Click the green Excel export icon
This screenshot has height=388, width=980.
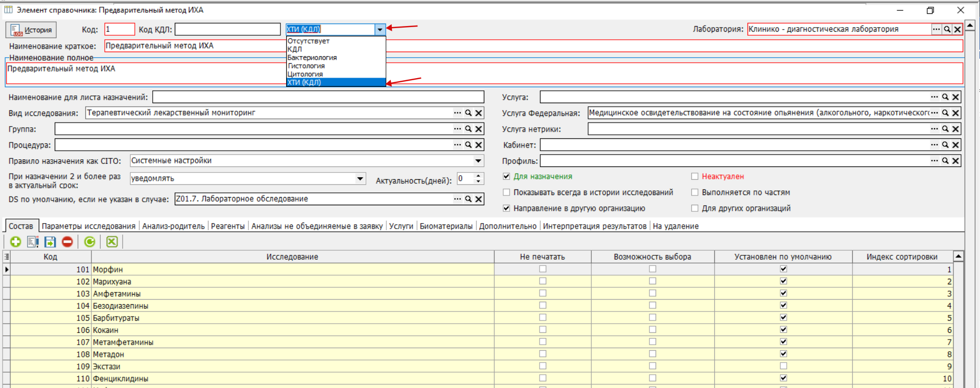click(112, 242)
